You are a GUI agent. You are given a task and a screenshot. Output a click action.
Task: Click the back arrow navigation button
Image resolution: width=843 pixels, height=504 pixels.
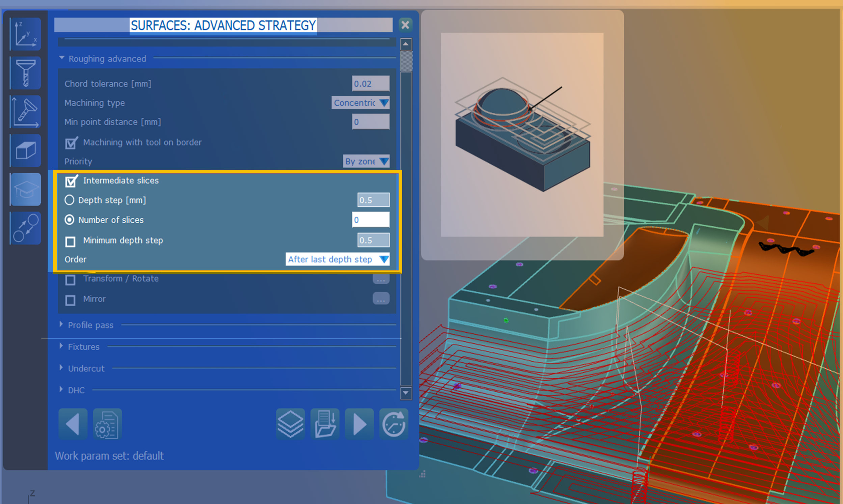point(73,424)
